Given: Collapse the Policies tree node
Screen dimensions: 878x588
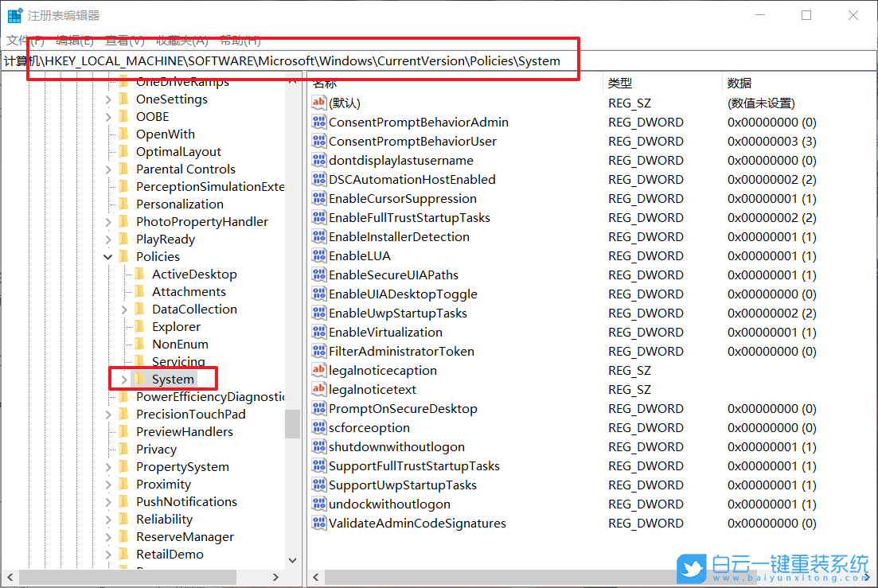Looking at the screenshot, I should coord(108,257).
